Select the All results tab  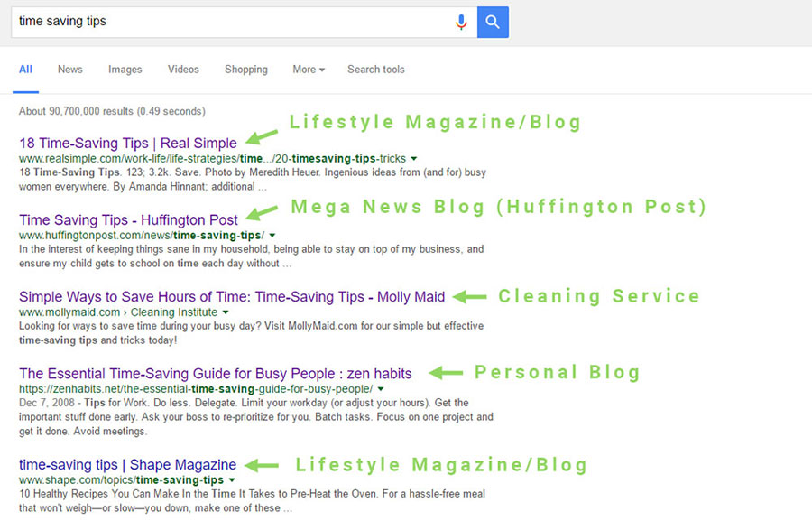[25, 70]
